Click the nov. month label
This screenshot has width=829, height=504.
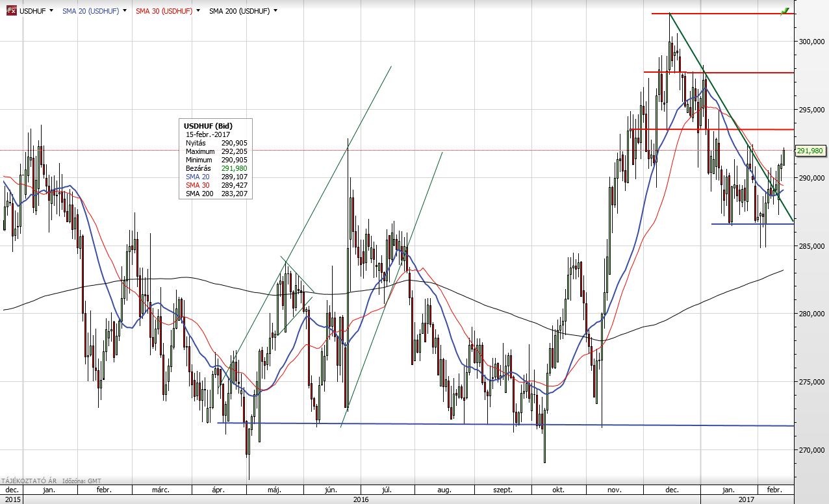[615, 490]
